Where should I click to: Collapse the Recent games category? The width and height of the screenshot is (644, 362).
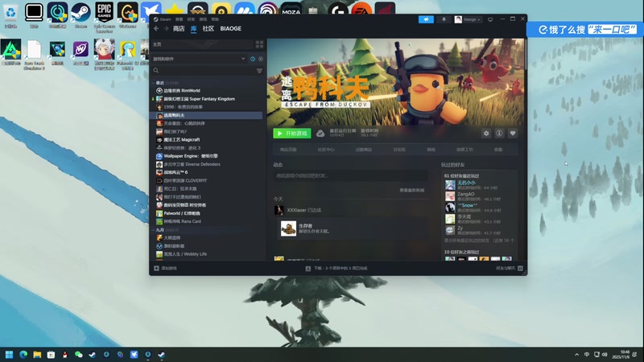(153, 83)
